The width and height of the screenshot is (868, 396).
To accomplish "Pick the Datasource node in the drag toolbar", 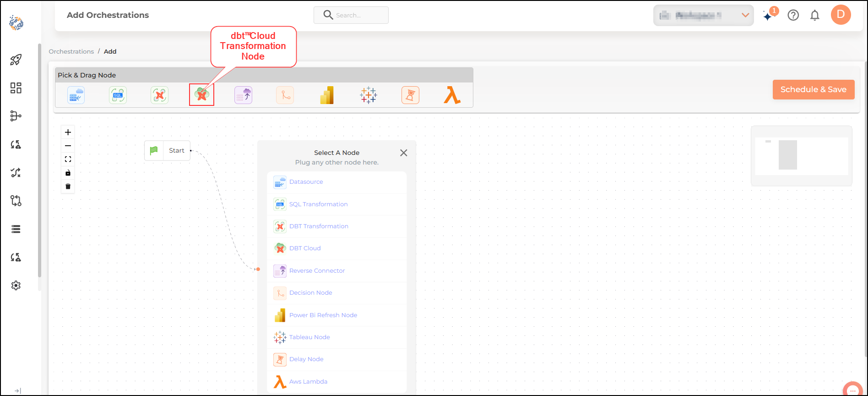I will click(76, 95).
